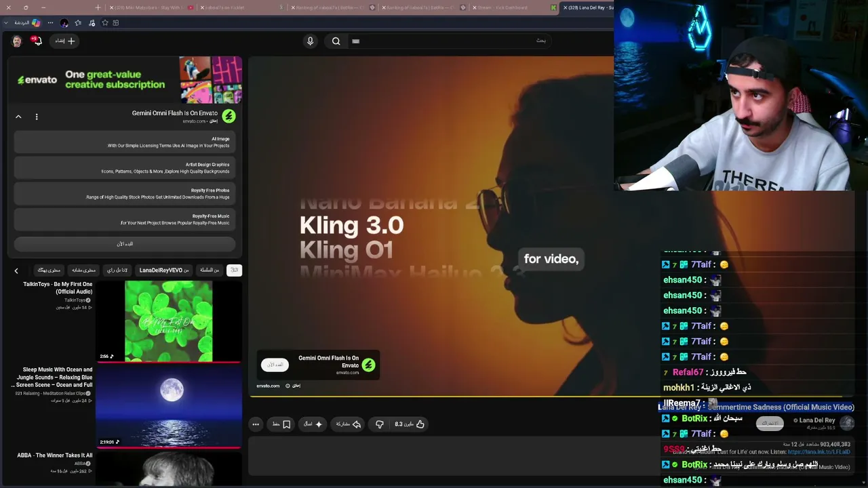
Task: Click the Create (إنشاء) plus button
Action: click(x=65, y=41)
